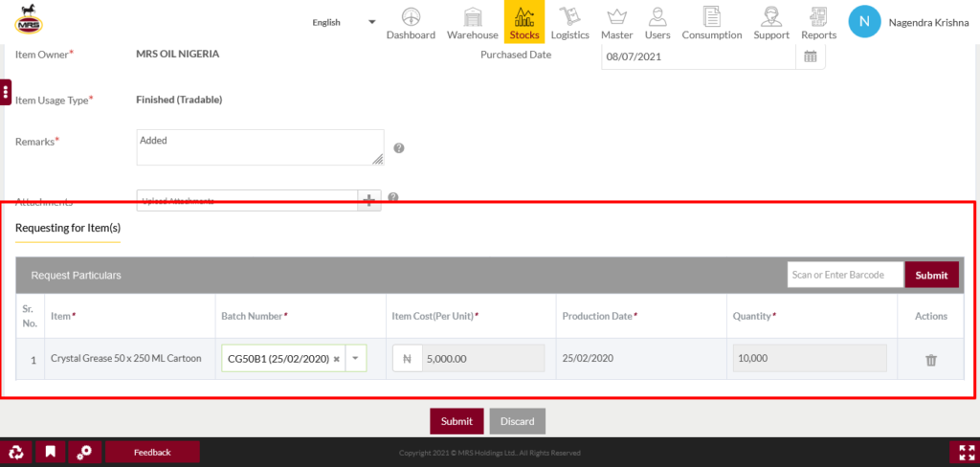Open the settings gears in footer
The image size is (980, 467).
(84, 452)
